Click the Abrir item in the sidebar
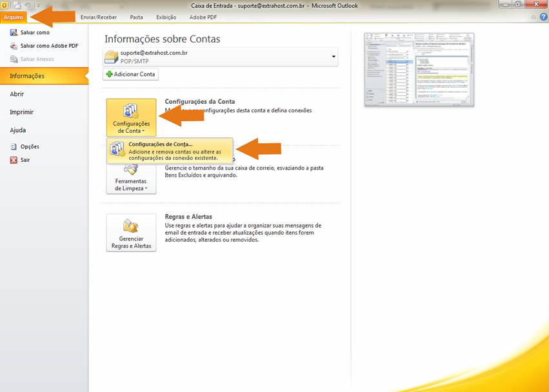This screenshot has height=392, width=549. click(17, 94)
